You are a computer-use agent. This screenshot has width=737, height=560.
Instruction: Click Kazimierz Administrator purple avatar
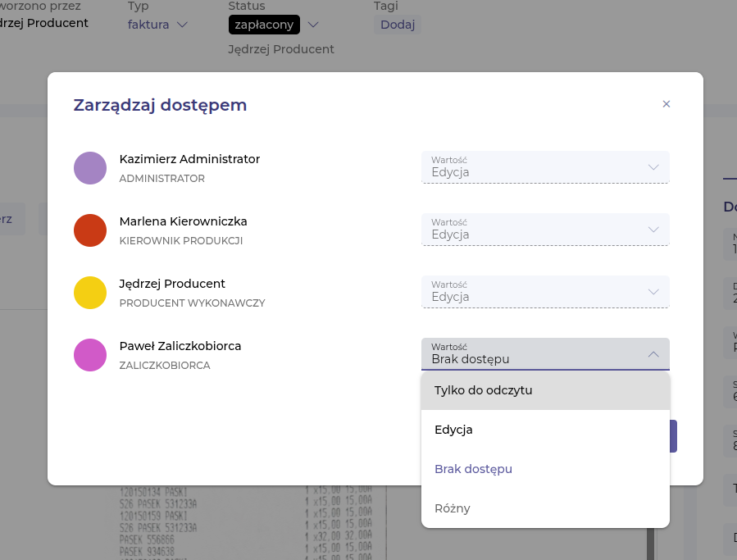coord(90,168)
